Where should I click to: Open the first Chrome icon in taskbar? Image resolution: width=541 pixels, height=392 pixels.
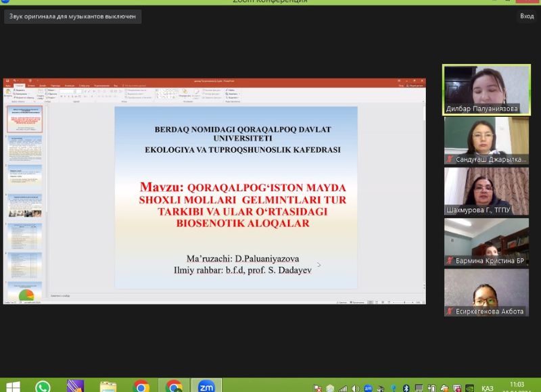click(141, 387)
